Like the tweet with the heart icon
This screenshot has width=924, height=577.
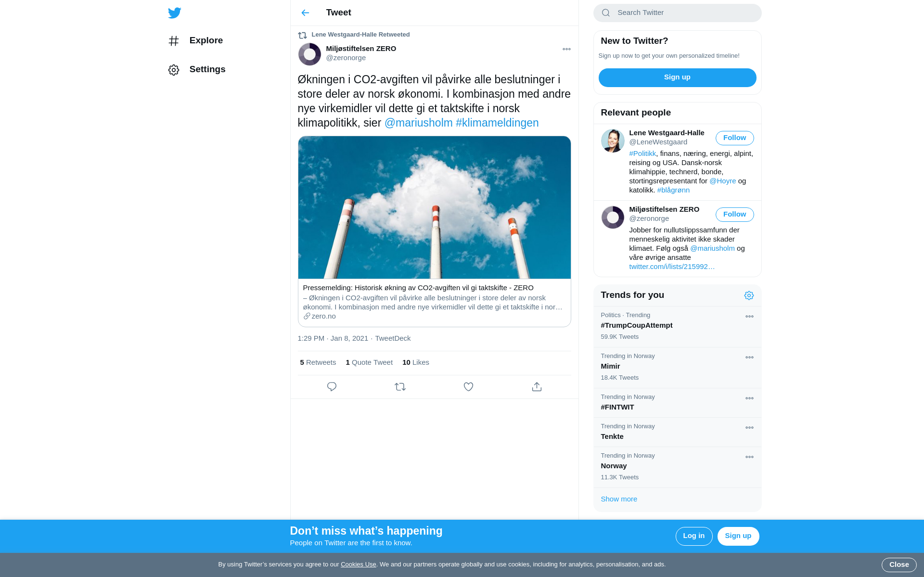468,387
